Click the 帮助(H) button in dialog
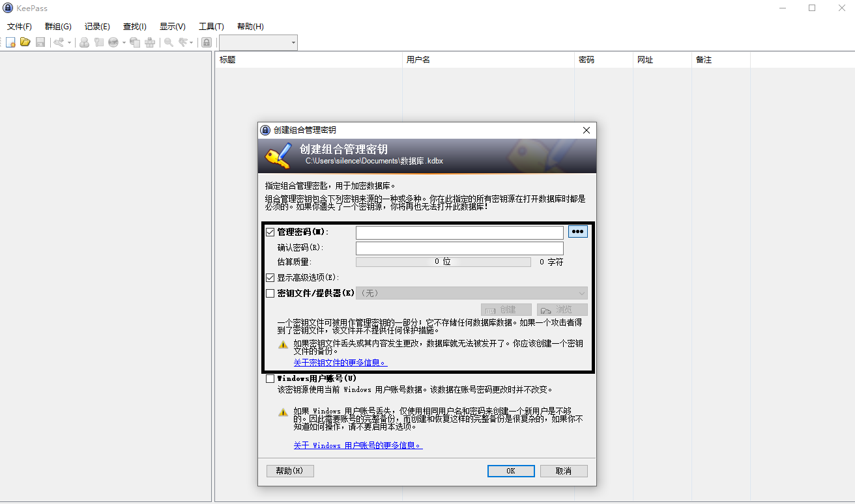 (x=290, y=471)
